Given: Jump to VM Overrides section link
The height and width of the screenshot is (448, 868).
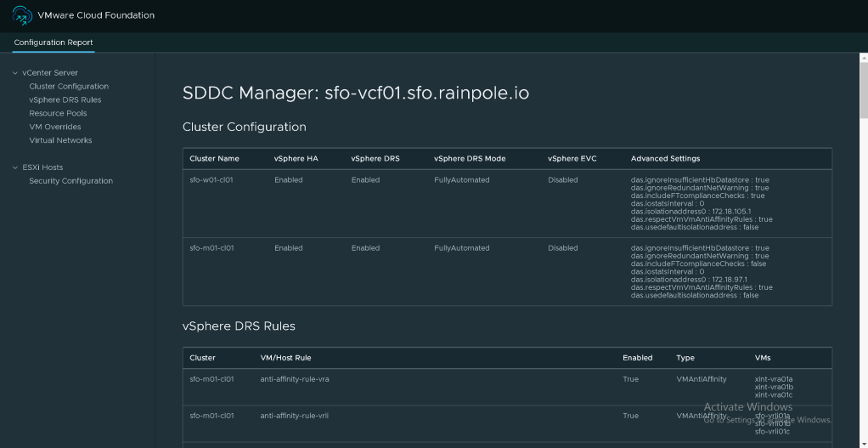Looking at the screenshot, I should pos(55,127).
